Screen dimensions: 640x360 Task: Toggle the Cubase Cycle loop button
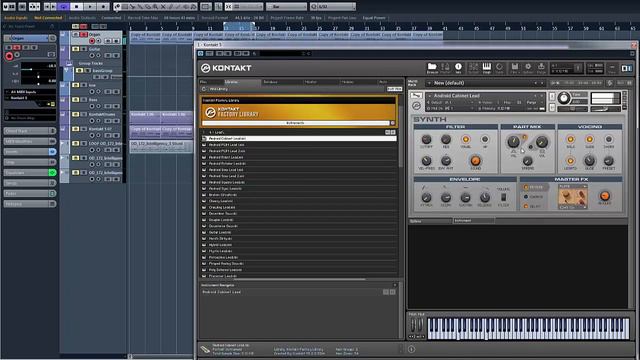point(63,7)
